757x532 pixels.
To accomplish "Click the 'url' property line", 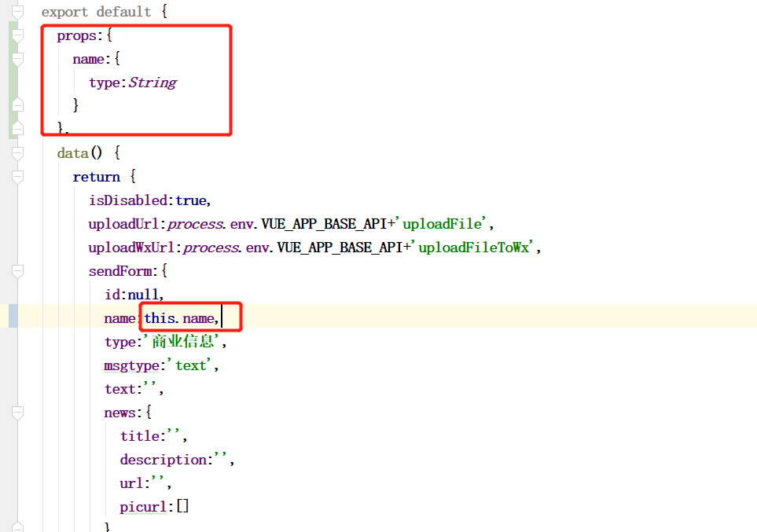I will (145, 483).
